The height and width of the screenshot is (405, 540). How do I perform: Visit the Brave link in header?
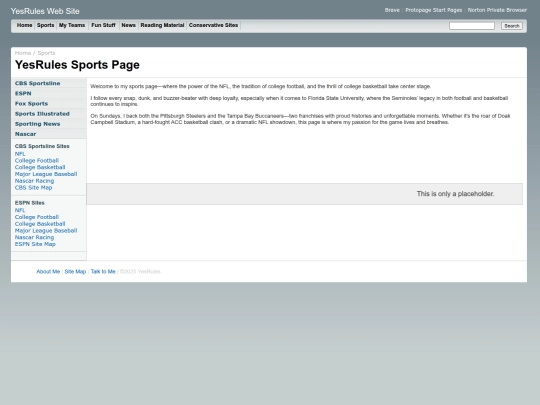click(392, 10)
